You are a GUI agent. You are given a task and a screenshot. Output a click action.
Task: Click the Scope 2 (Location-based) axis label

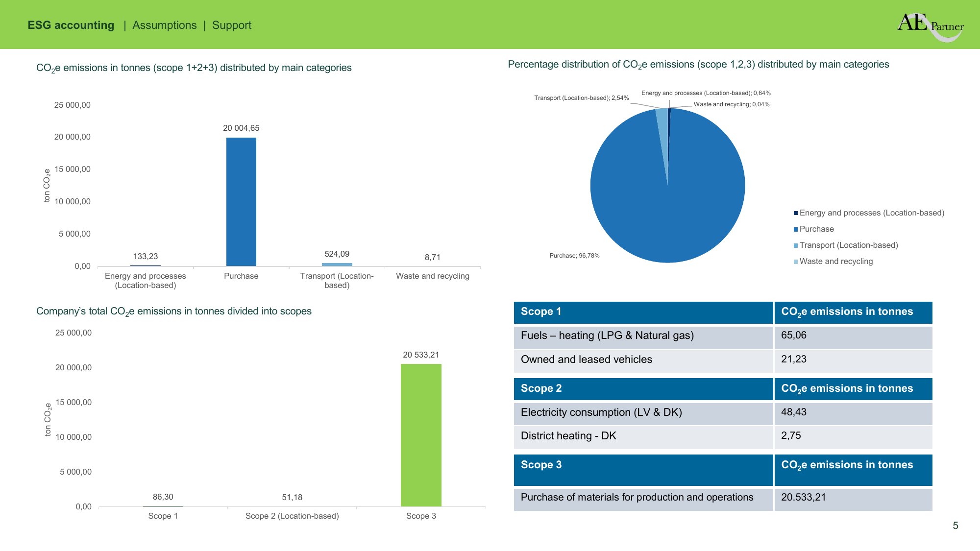click(292, 516)
